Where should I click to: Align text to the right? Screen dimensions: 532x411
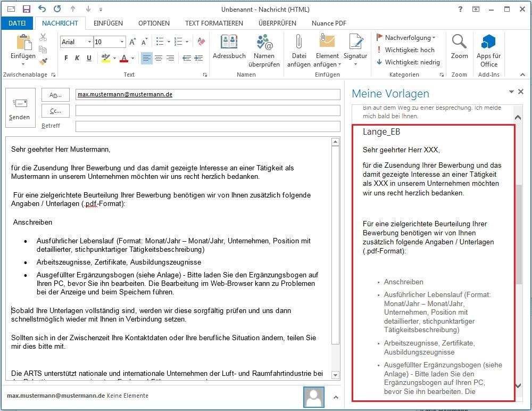tap(170, 58)
